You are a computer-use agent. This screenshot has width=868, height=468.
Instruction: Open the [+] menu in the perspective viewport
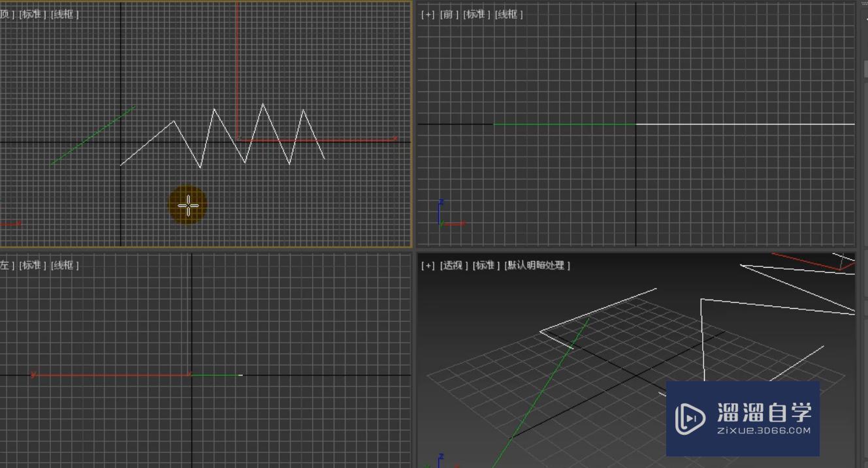click(428, 265)
